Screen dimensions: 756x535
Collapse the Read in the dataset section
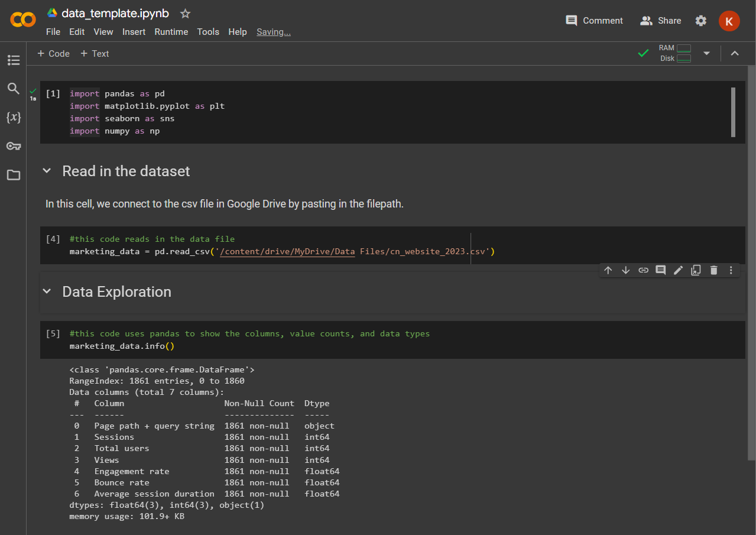pos(47,171)
